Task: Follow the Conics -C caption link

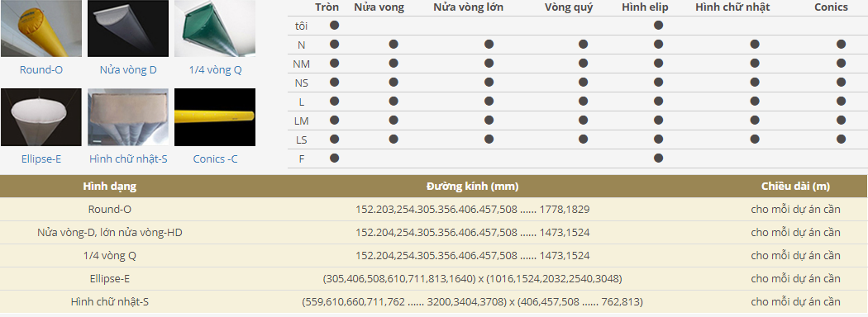Action: coord(215,158)
